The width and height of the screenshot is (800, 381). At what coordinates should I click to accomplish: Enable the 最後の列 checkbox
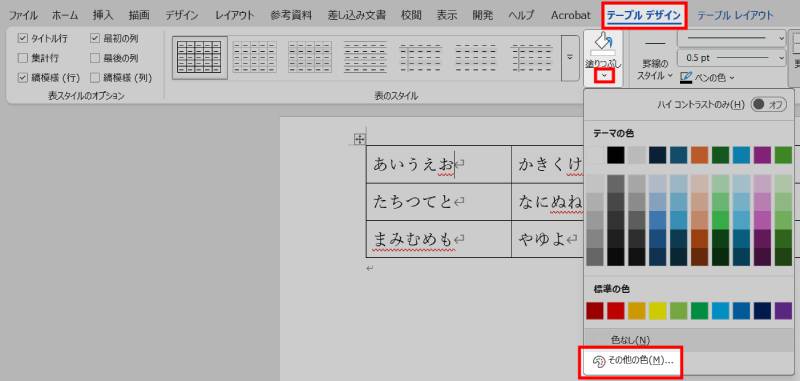tap(95, 58)
